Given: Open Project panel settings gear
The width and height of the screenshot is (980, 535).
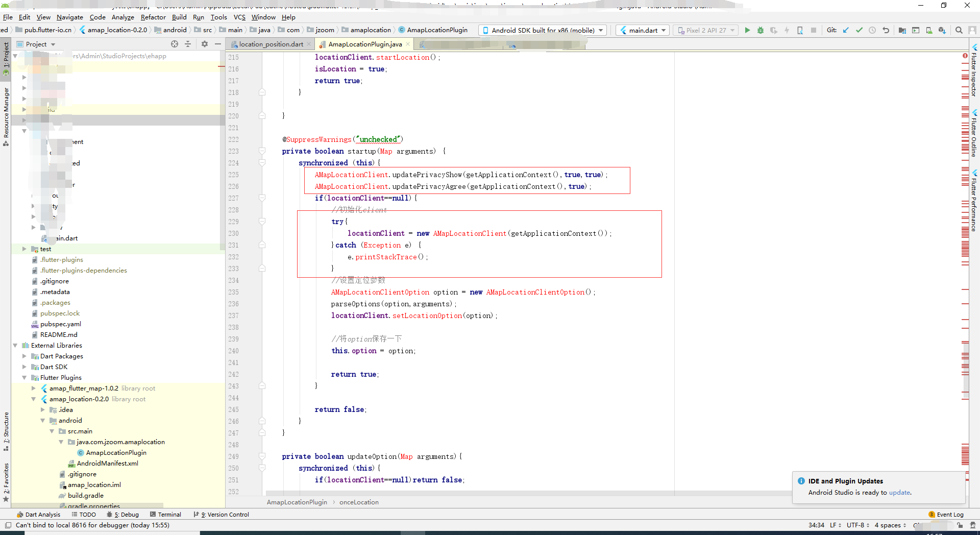Looking at the screenshot, I should point(205,44).
